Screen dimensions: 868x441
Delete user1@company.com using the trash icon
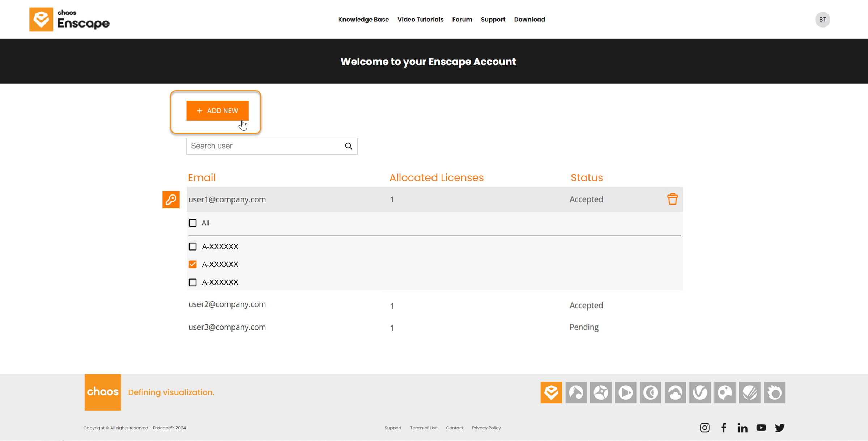672,199
